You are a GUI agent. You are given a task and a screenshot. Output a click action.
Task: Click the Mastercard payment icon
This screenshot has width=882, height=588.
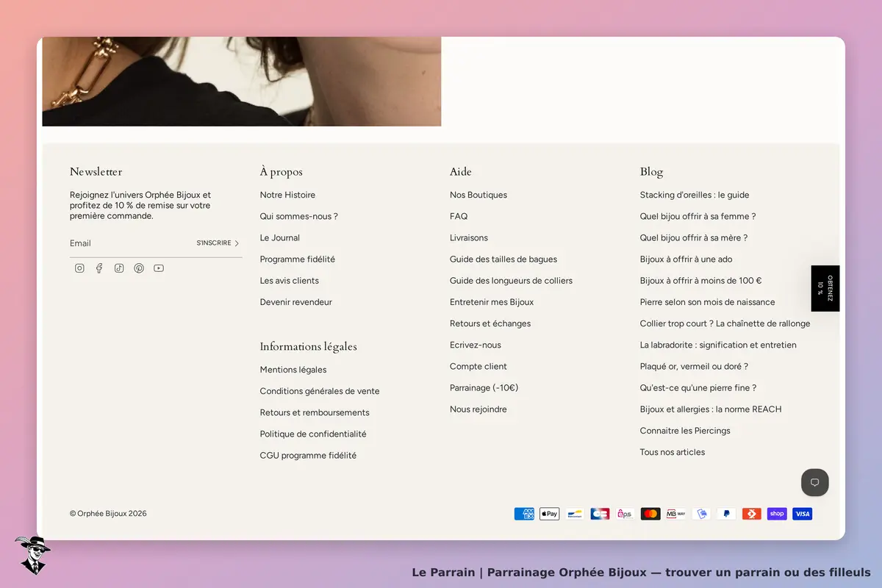point(650,514)
